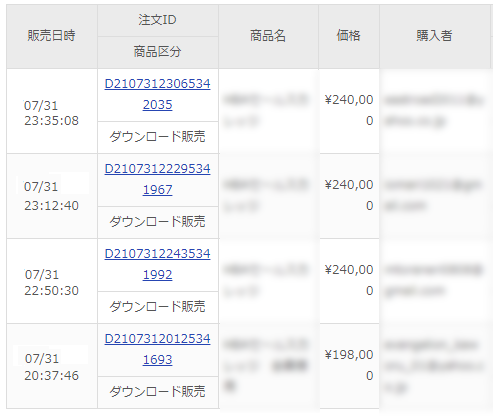The width and height of the screenshot is (493, 417).
Task: Open order link D21073122435341992
Action: point(157,264)
